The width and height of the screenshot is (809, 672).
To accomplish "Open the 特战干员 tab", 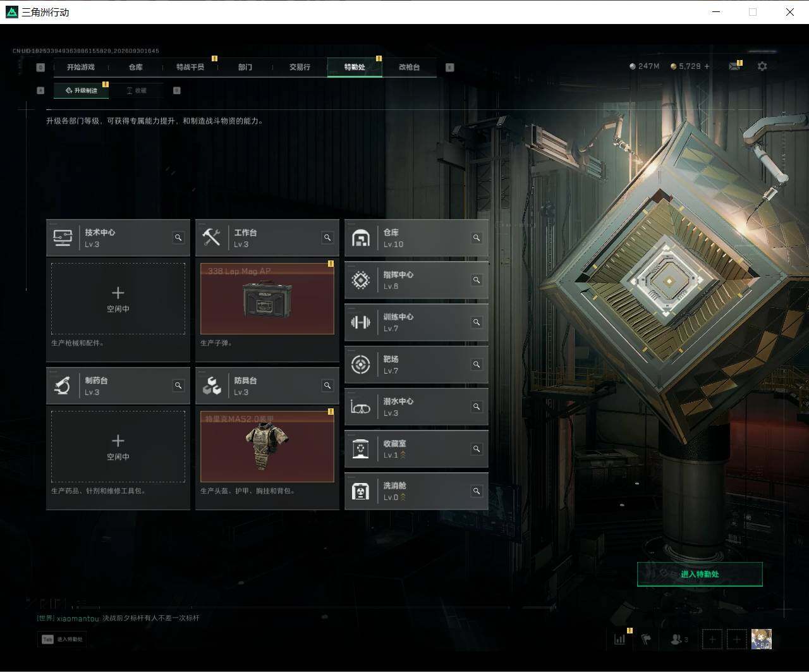I will click(190, 67).
